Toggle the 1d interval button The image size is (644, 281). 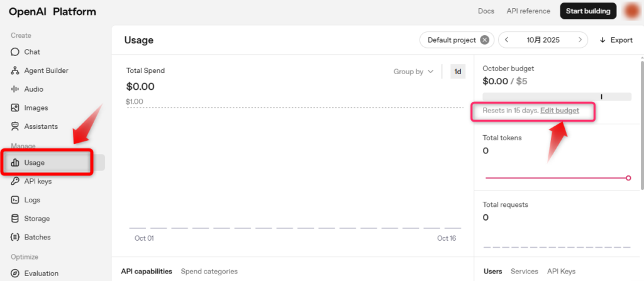tap(458, 72)
